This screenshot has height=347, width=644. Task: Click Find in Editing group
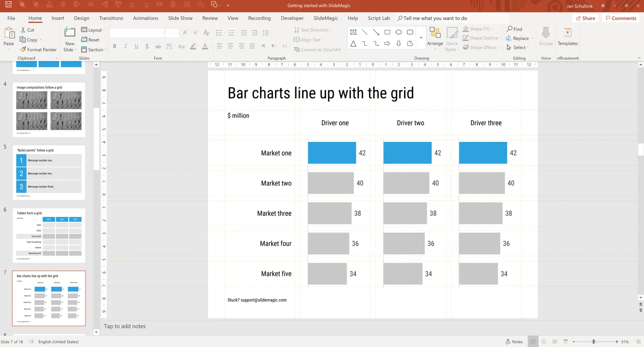tap(514, 29)
